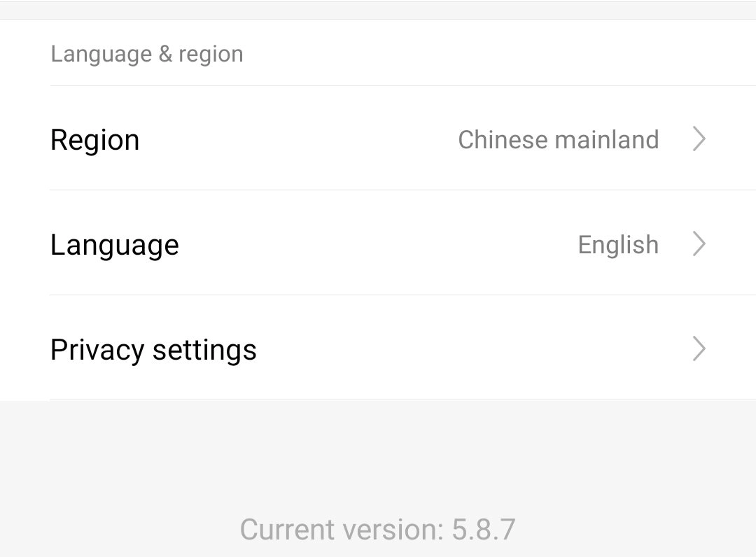Click the Privacy settings label
756x557 pixels.
click(x=153, y=349)
